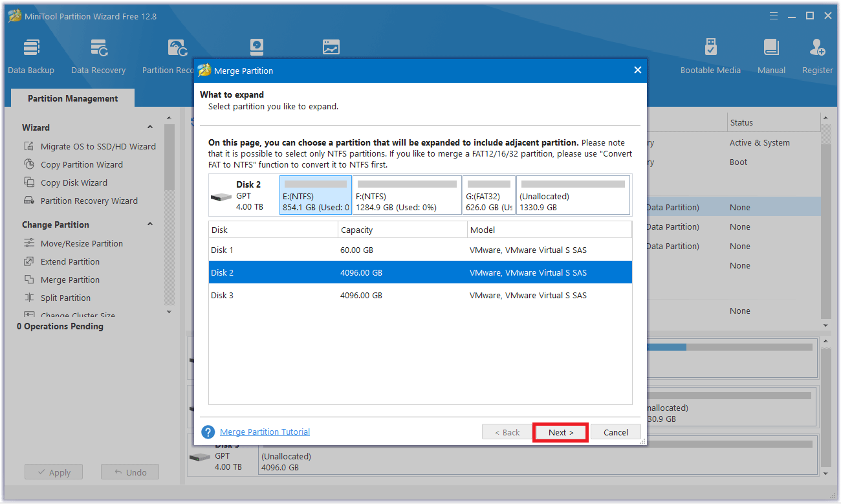841x504 pixels.
Task: Click the help question mark icon in dialog
Action: 208,432
